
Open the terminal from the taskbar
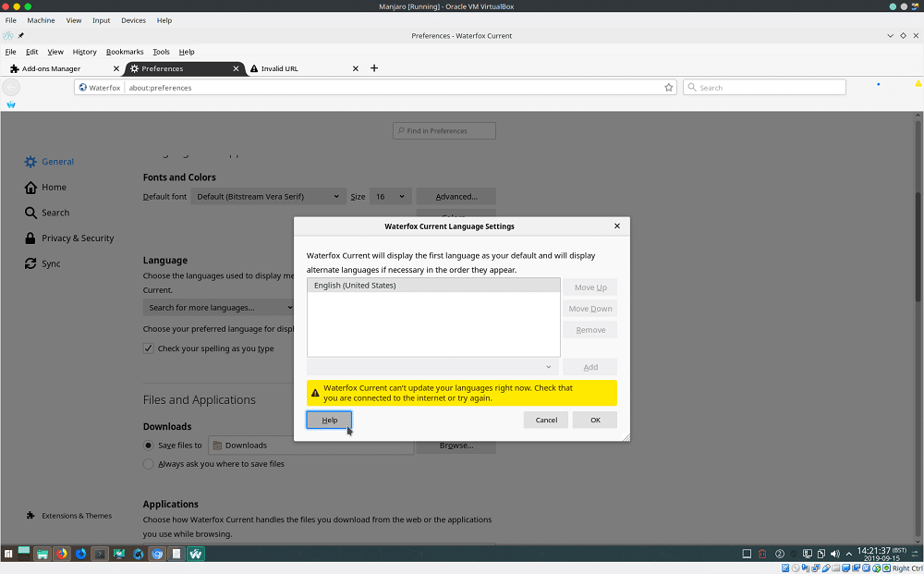(100, 554)
